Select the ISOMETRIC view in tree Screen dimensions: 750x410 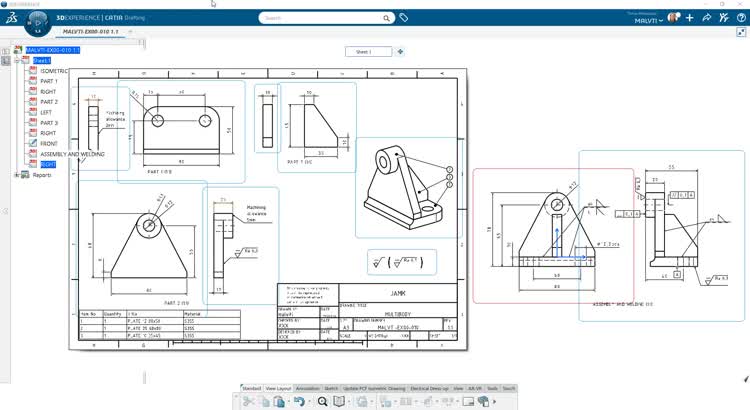coord(54,71)
